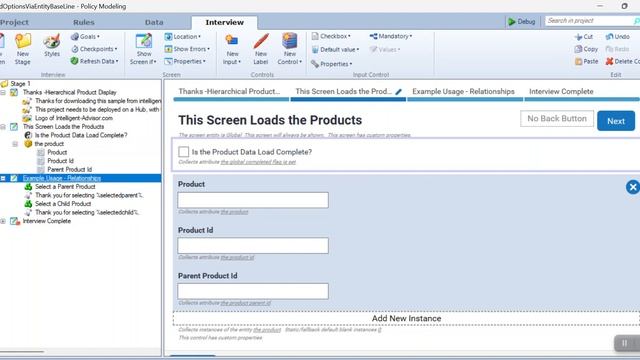Image resolution: width=640 pixels, height=360 pixels.
Task: Open the Mandatory dropdown
Action: [391, 36]
